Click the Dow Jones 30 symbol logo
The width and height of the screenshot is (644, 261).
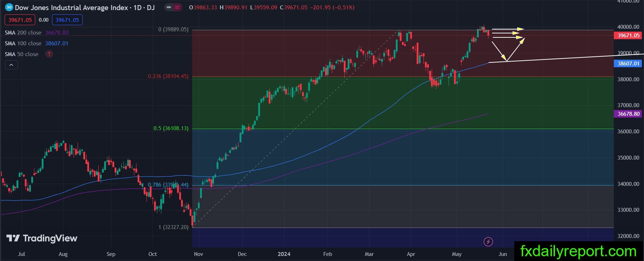point(9,7)
